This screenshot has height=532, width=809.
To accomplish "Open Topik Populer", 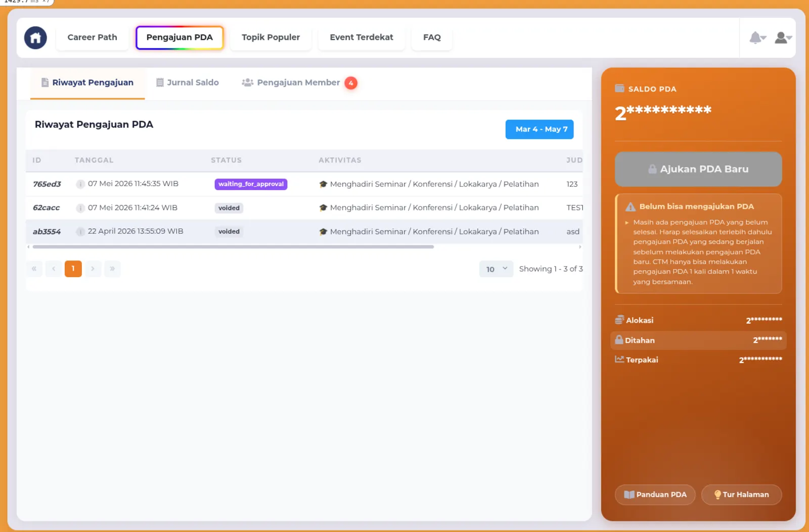I will tap(271, 37).
